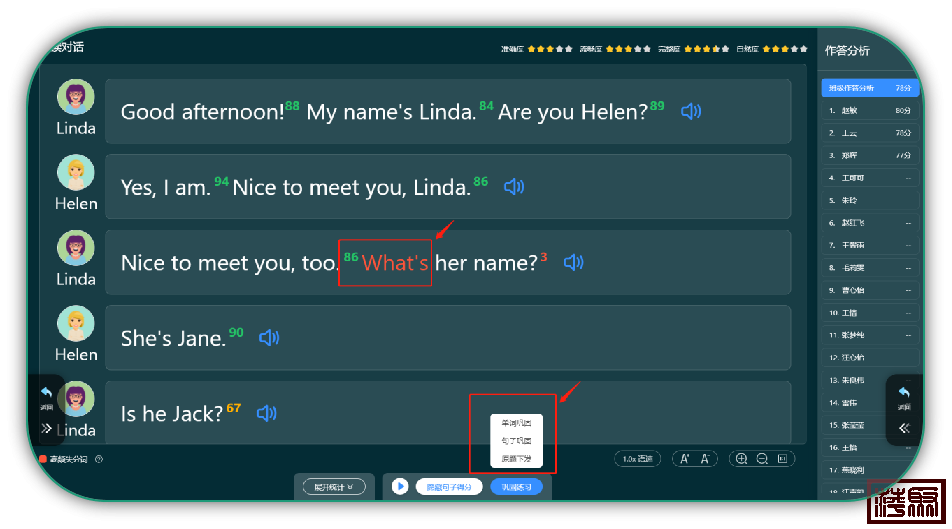Select the highlighted class analysis row
Screen dimensions: 952x529
[x=869, y=88]
